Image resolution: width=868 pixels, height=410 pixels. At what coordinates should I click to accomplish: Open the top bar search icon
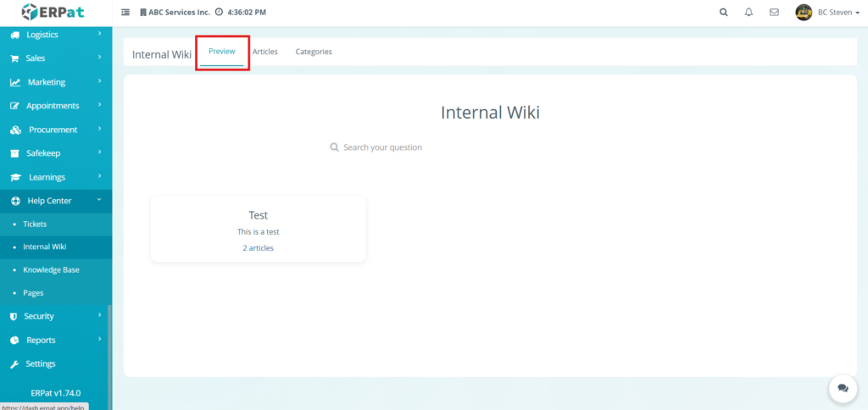point(724,12)
